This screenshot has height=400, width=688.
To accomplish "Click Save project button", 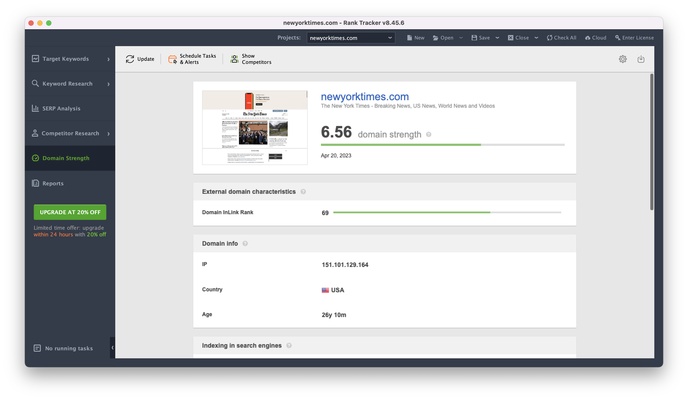I will [480, 38].
